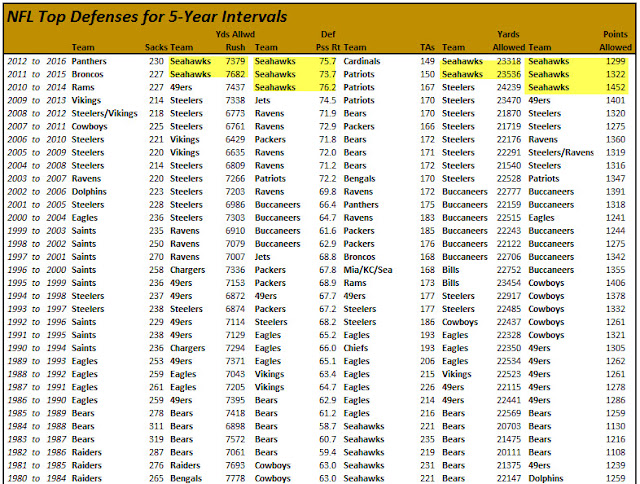Click 'Dolphins' in the 2002 to 2006 row
640x484 pixels.
(x=89, y=192)
